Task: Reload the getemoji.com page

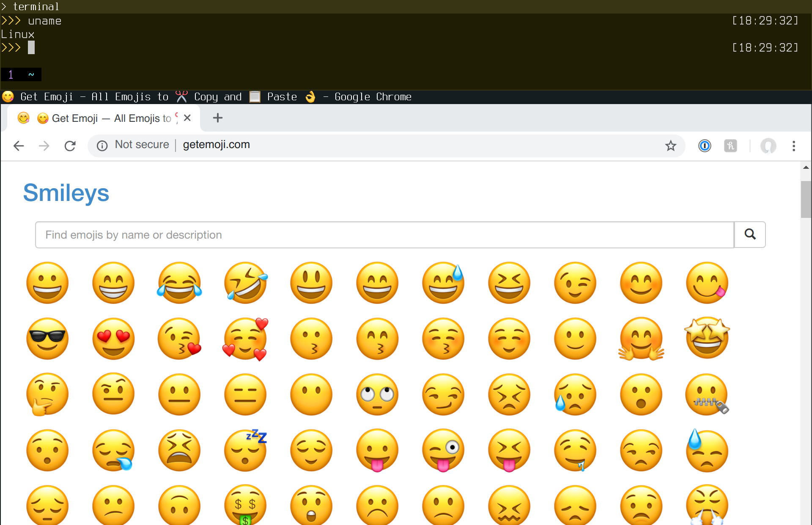Action: click(x=70, y=146)
